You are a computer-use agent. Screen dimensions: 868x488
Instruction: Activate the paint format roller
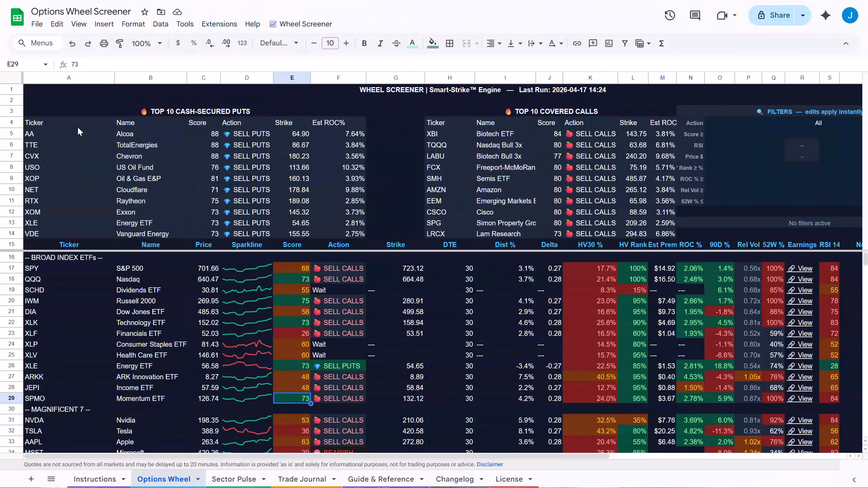120,43
